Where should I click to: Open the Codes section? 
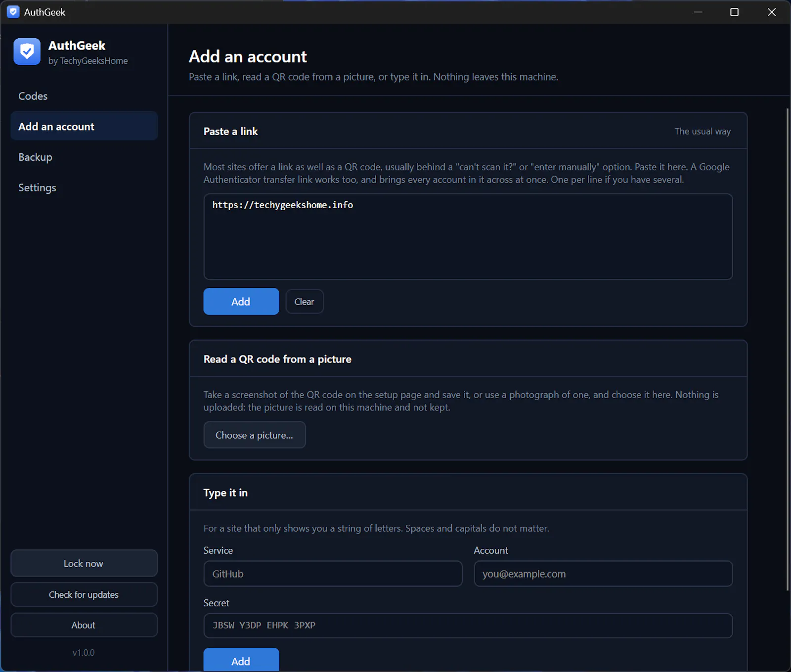pos(84,96)
